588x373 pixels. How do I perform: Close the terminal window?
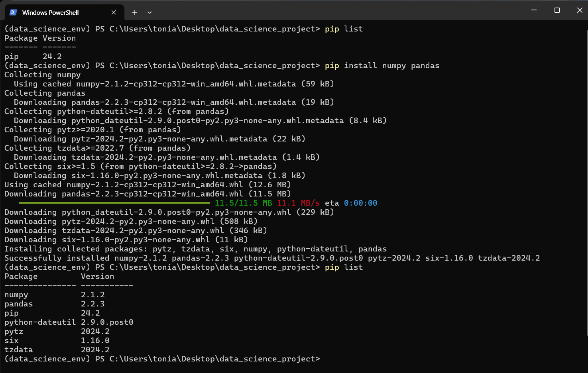point(580,10)
